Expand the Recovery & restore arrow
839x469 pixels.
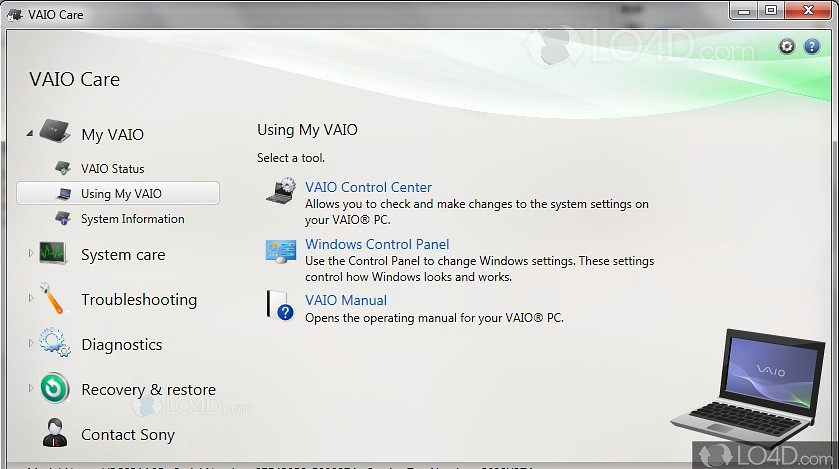click(30, 388)
